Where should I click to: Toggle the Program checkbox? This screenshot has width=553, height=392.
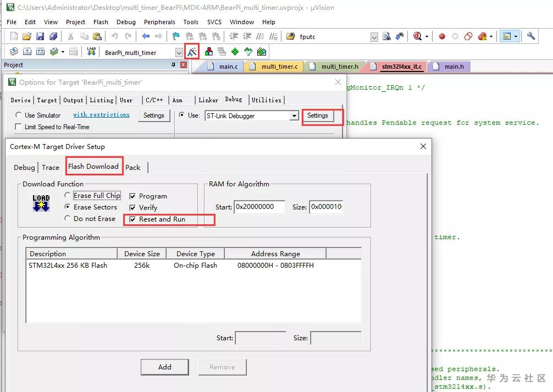[132, 196]
